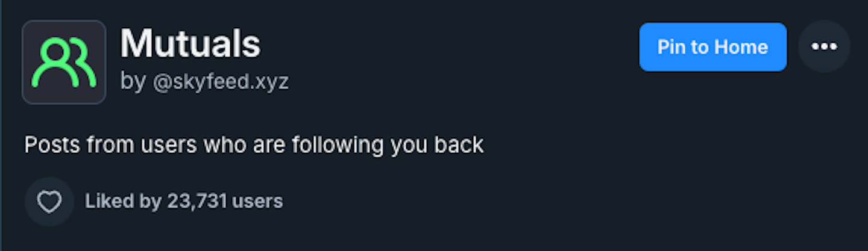
Task: Show users who liked this feed
Action: point(184,202)
